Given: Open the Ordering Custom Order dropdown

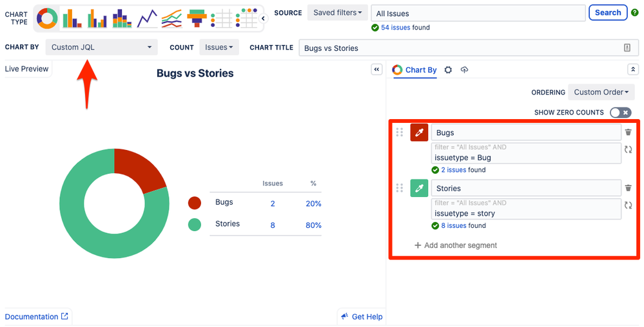Looking at the screenshot, I should [x=601, y=92].
